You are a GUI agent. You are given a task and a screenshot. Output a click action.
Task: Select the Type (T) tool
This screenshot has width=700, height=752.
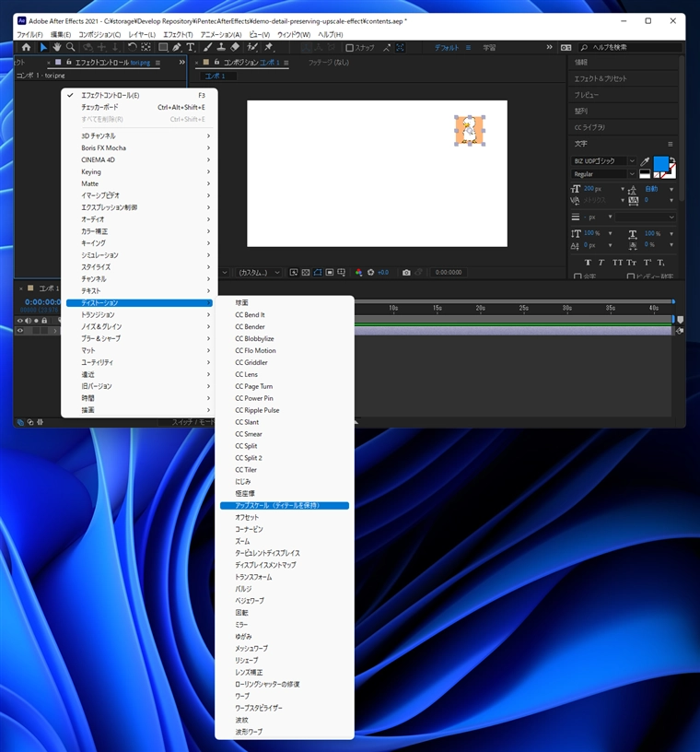point(191,47)
